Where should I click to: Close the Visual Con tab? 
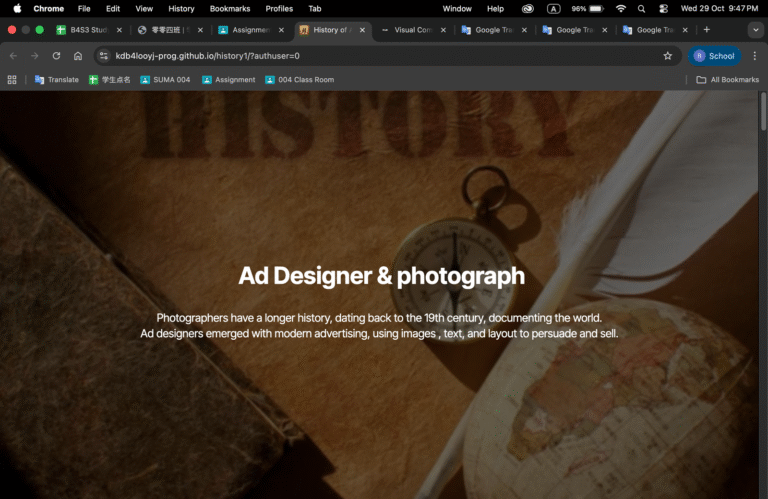point(443,30)
